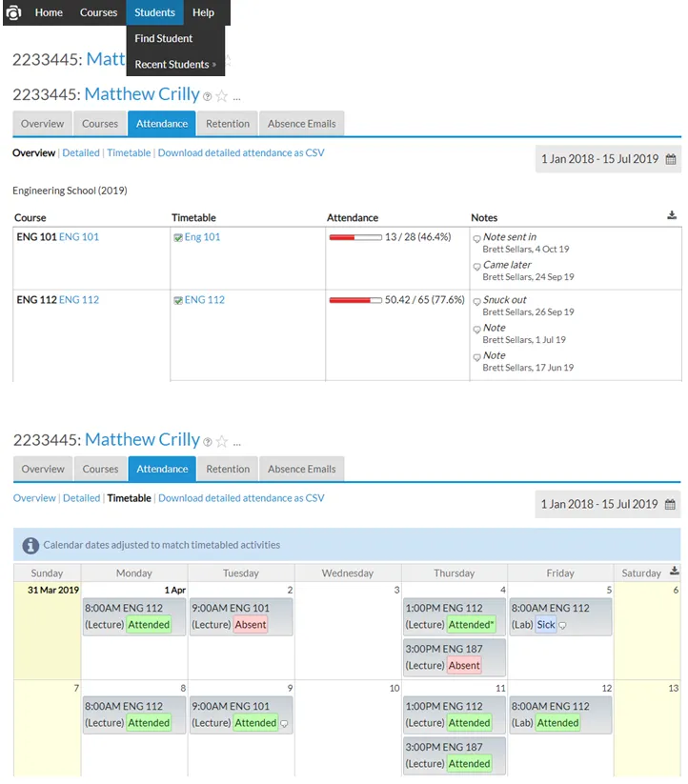Viewport: 688px width, 784px height.
Task: Switch to the Retention tab above the Engineering School table
Action: pos(228,124)
